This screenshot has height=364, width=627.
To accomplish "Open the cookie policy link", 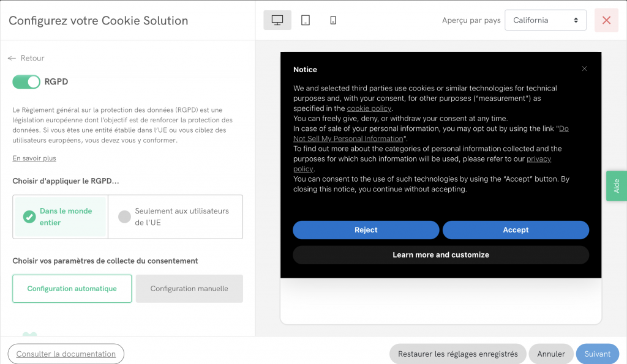I will [369, 108].
